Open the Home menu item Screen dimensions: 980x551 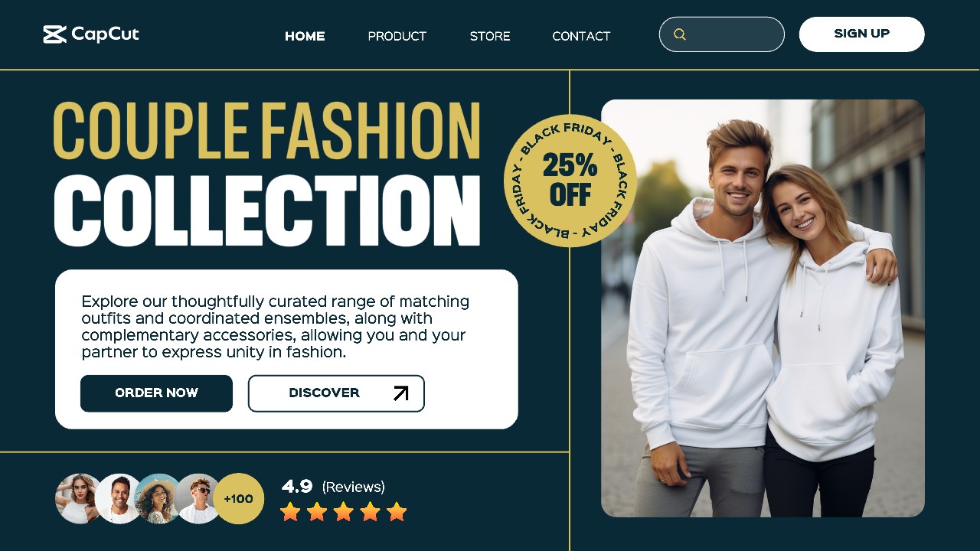pyautogui.click(x=305, y=36)
